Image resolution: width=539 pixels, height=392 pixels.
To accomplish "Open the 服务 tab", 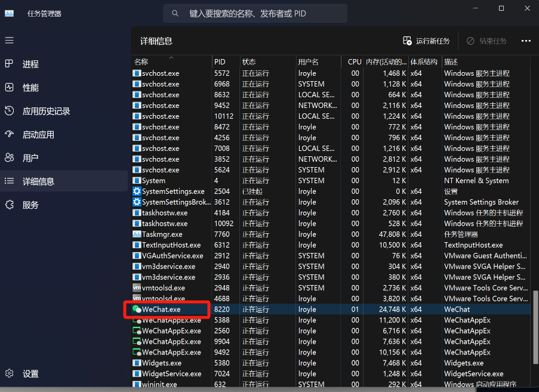I will (x=64, y=205).
